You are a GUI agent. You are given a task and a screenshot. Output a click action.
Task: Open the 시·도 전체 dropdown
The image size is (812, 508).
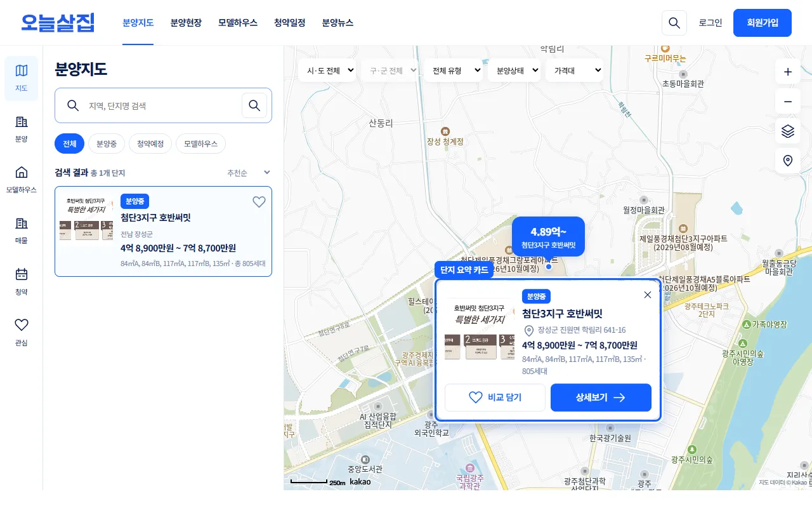(327, 70)
